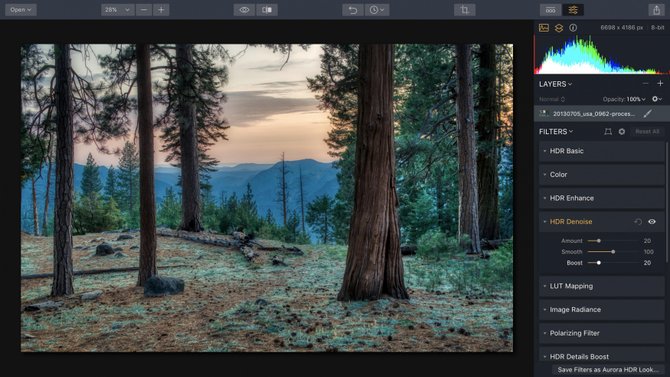Expand the HDR Basic filter
This screenshot has width=670, height=377.
point(601,151)
